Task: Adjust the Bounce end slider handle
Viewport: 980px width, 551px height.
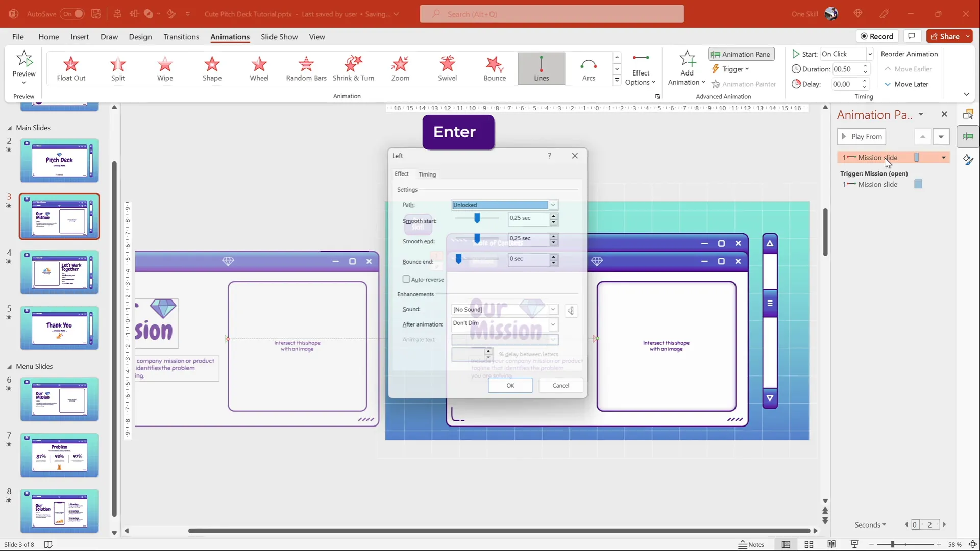Action: (x=459, y=259)
